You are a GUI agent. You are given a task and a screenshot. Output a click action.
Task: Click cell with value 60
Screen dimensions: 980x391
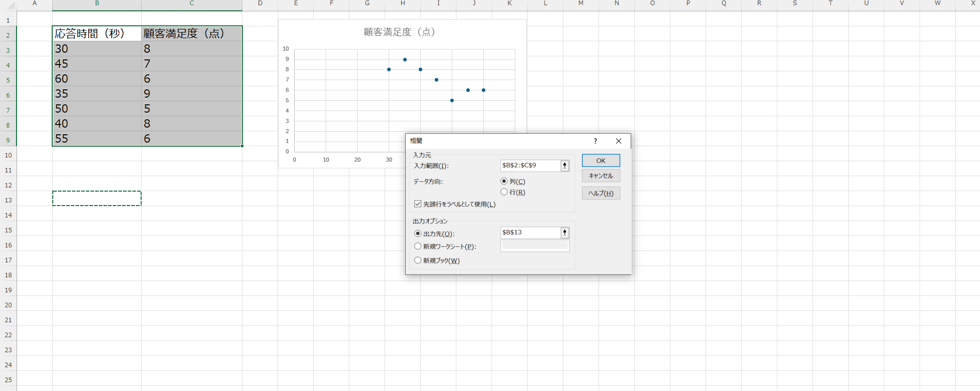97,79
